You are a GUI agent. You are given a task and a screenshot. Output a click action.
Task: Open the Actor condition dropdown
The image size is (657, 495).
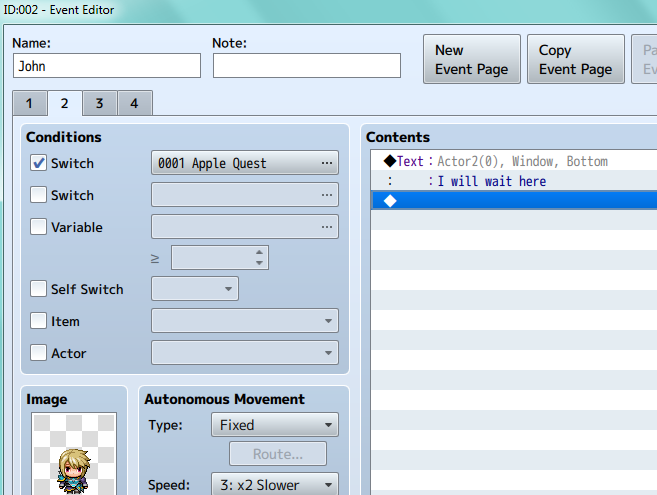click(x=245, y=352)
